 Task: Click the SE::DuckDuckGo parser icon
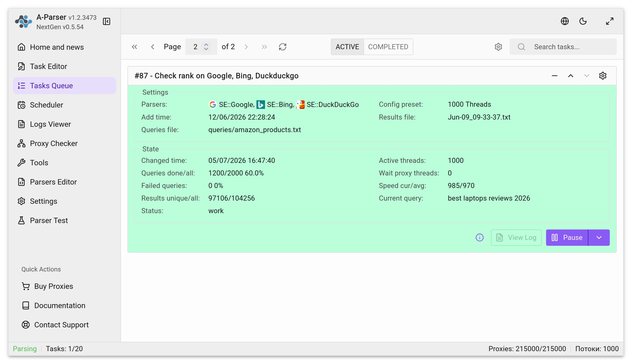[x=300, y=105]
